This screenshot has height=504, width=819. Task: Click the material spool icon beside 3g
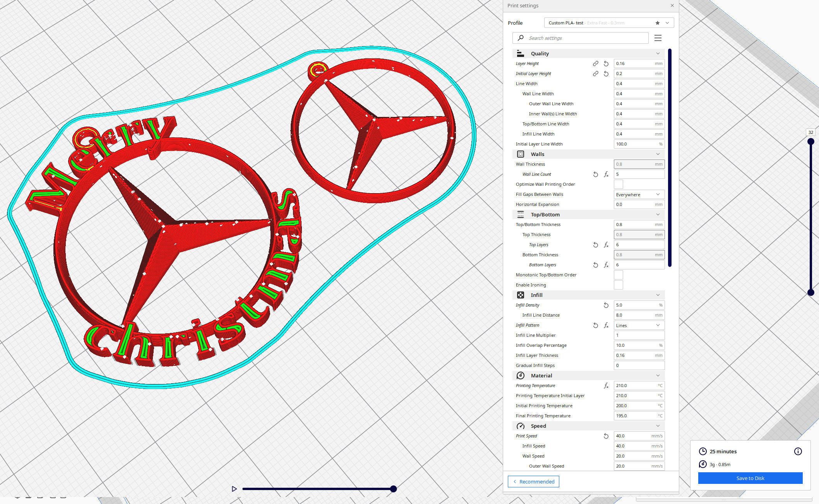coord(702,464)
